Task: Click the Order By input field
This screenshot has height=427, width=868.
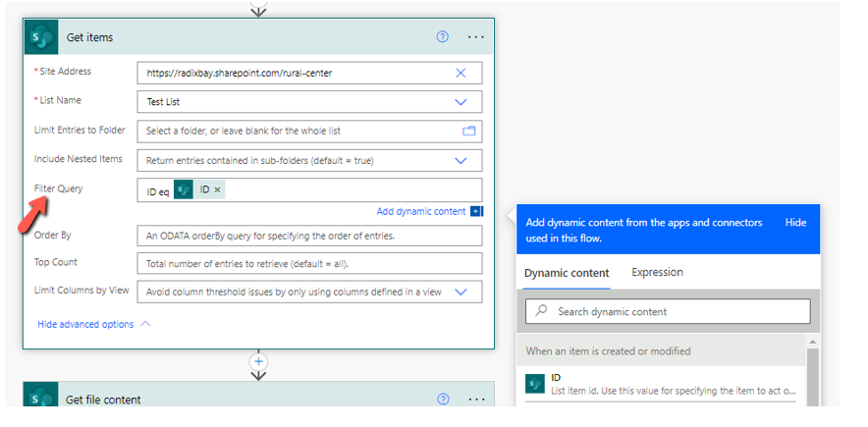Action: tap(310, 236)
